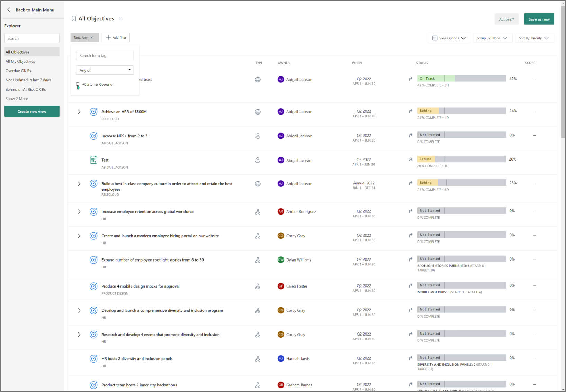
Task: Click the alignment arrow icon in Achieve an ARR row
Action: point(411,111)
